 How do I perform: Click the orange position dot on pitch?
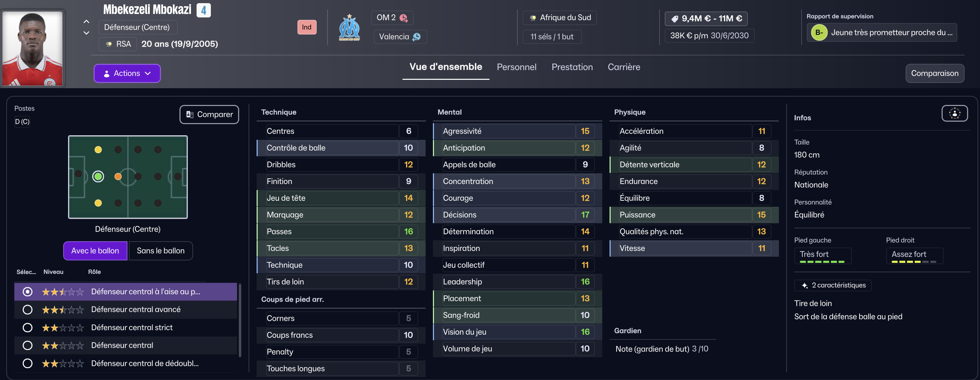click(118, 177)
